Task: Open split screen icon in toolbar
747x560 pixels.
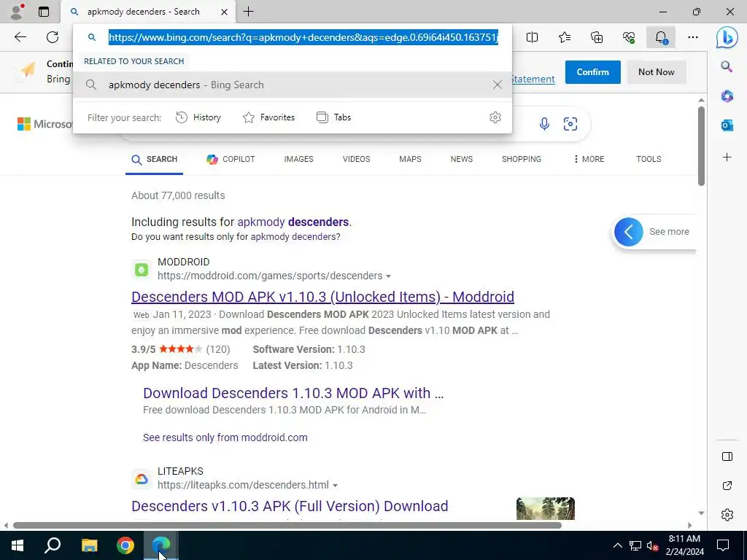Action: point(532,37)
